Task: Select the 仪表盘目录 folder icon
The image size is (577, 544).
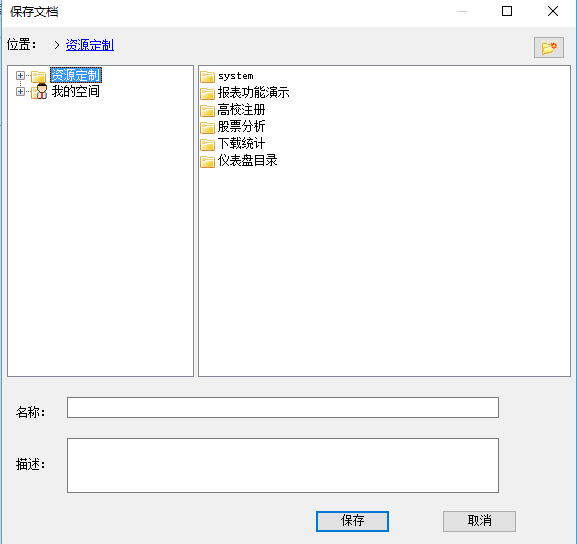Action: [x=207, y=161]
